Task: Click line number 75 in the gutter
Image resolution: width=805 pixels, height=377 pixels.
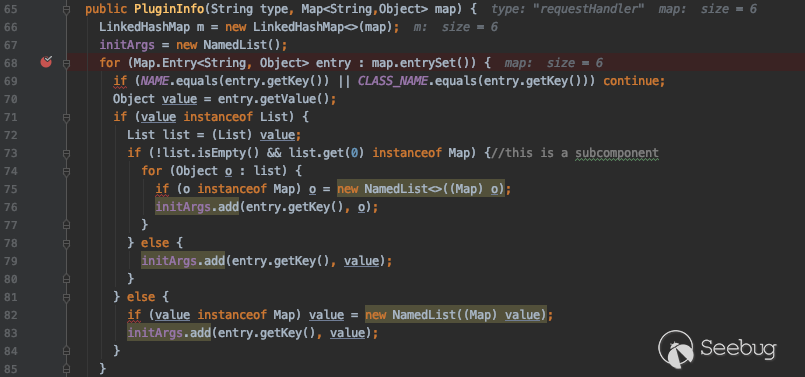Action: 10,189
